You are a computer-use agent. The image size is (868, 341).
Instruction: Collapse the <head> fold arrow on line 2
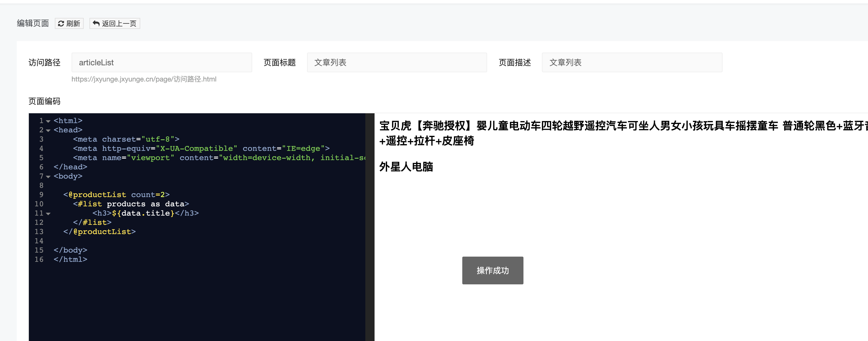click(x=48, y=130)
